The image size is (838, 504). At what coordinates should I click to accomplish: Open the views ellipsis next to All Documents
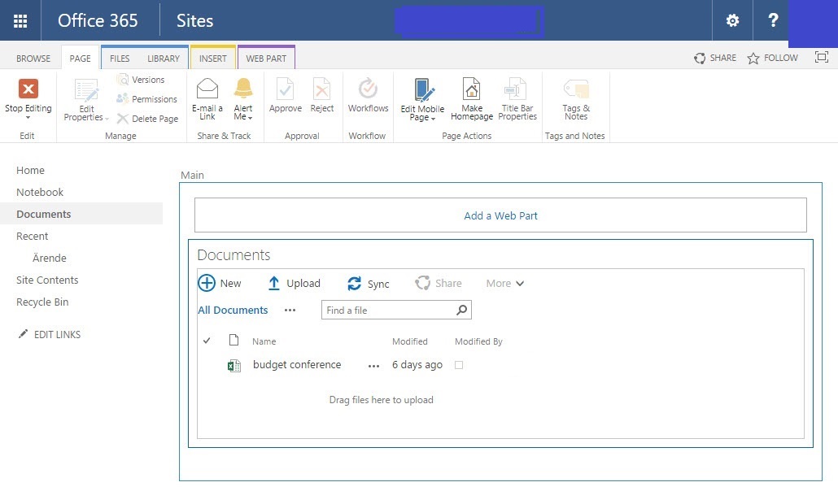290,311
